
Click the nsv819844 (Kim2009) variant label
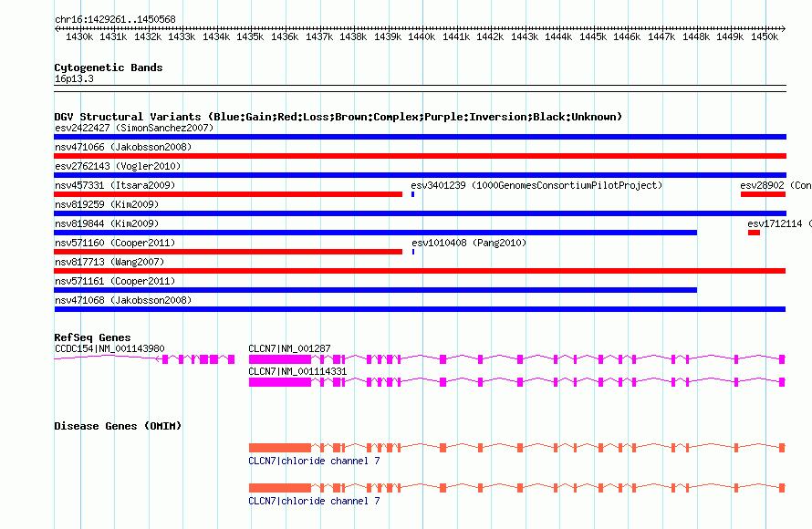tap(107, 223)
